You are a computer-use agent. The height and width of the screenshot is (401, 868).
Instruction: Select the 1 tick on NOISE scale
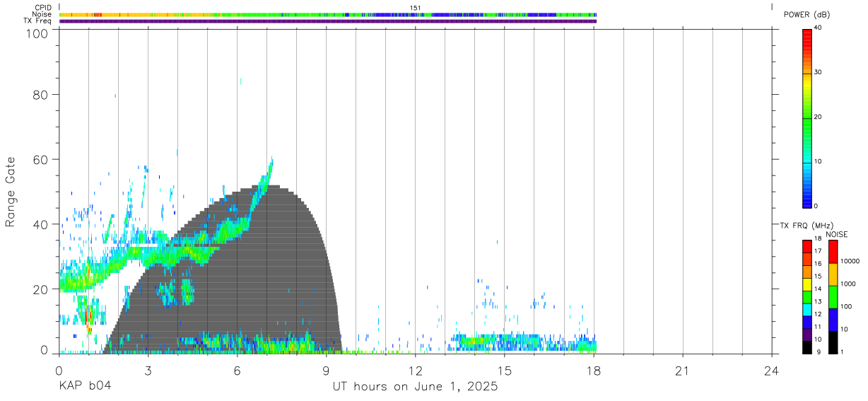pos(843,351)
